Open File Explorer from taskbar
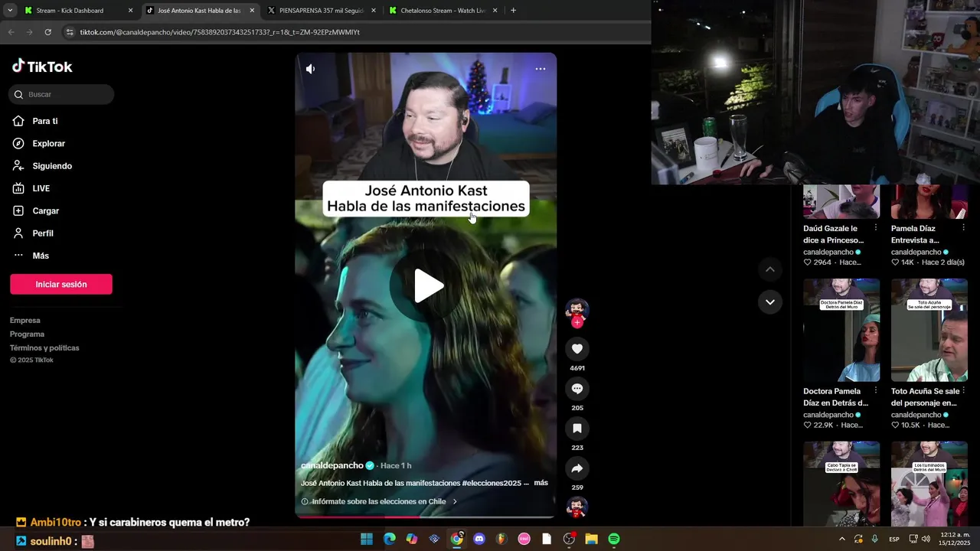980x551 pixels. click(x=591, y=539)
